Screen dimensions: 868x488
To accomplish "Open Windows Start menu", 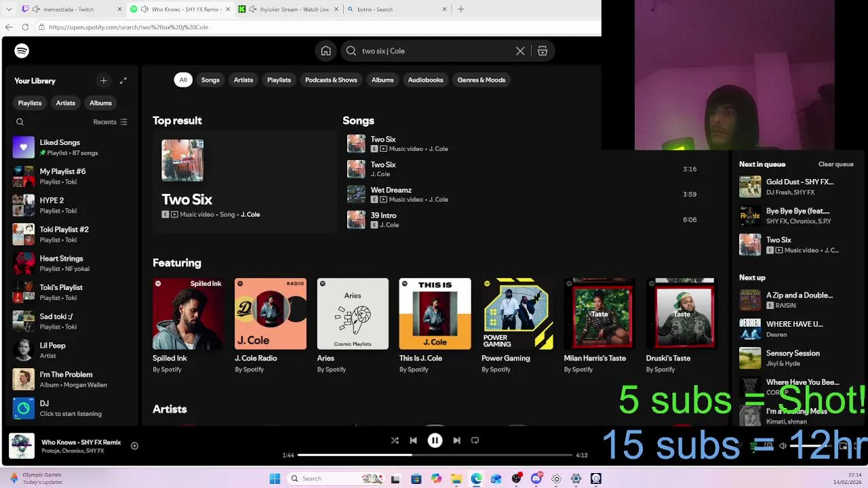I will [275, 479].
